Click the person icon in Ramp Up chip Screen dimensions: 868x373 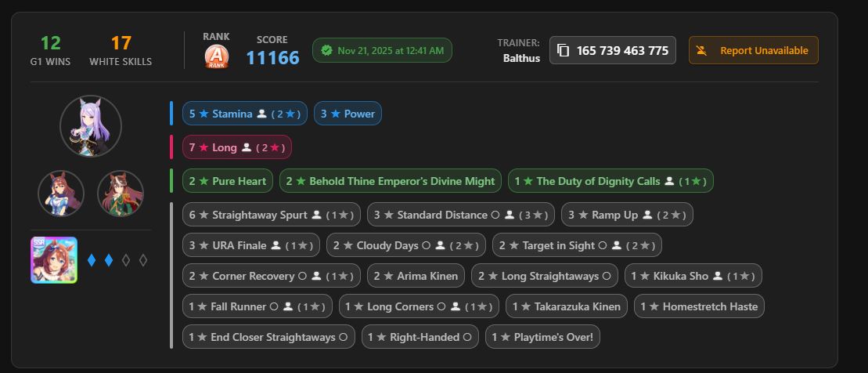click(x=647, y=215)
